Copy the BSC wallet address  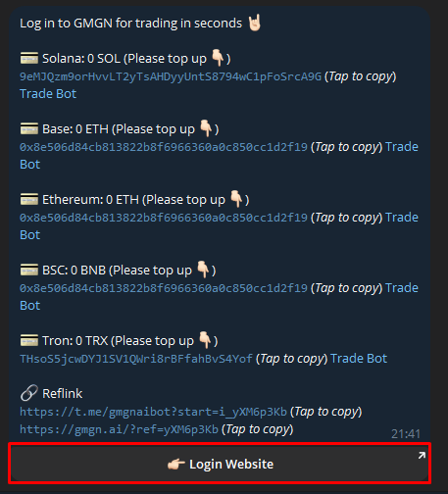click(164, 288)
